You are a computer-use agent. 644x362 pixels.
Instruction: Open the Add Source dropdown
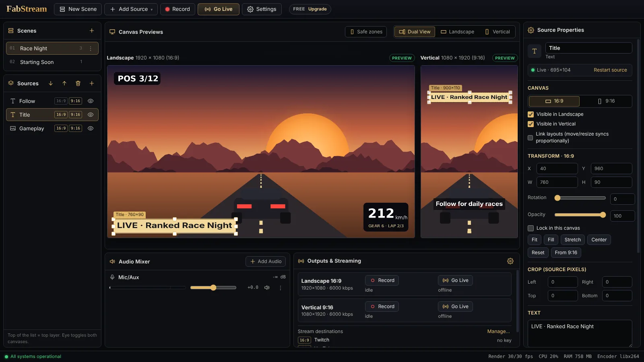coord(131,9)
